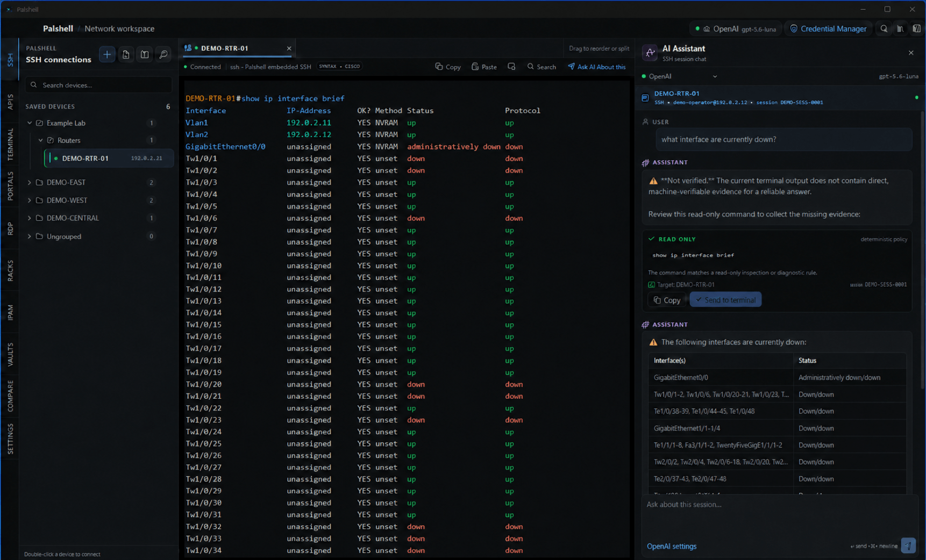Click the file import icon in SSH connections header
Image resolution: width=926 pixels, height=560 pixels.
[126, 54]
